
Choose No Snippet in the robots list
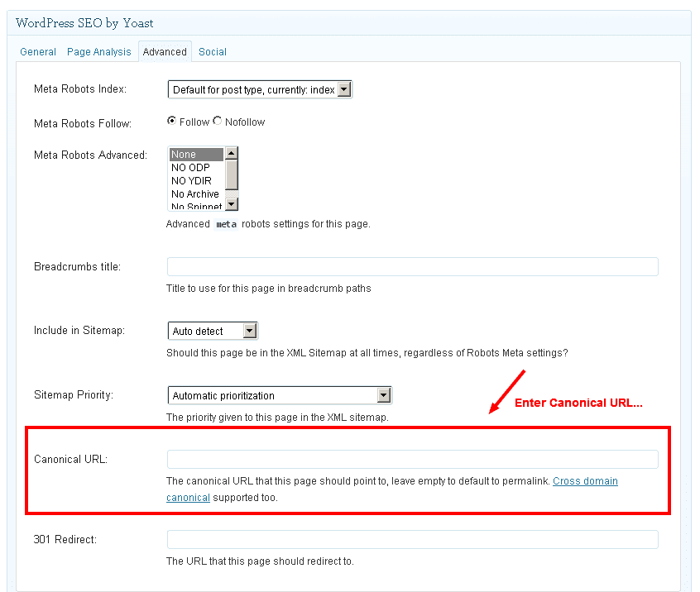pos(196,206)
